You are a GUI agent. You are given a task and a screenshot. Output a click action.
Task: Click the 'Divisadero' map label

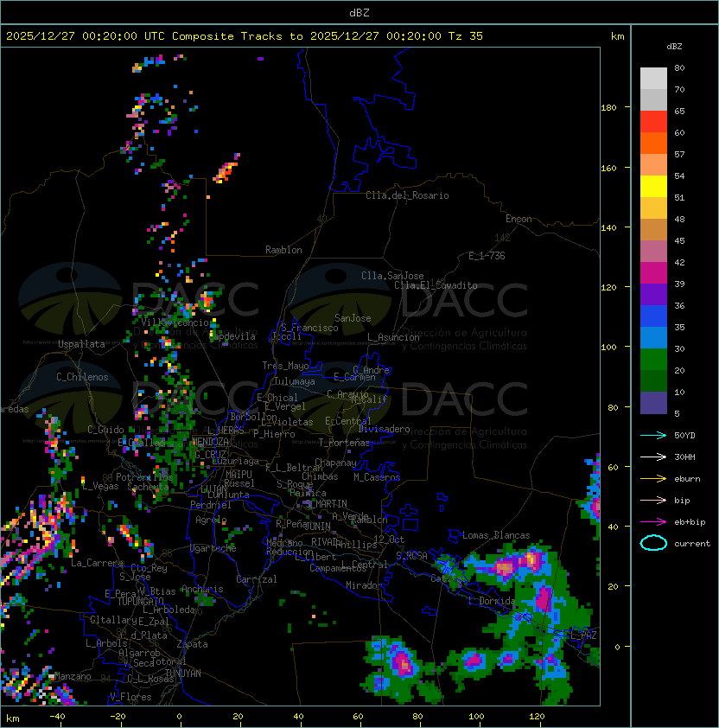[x=384, y=429]
